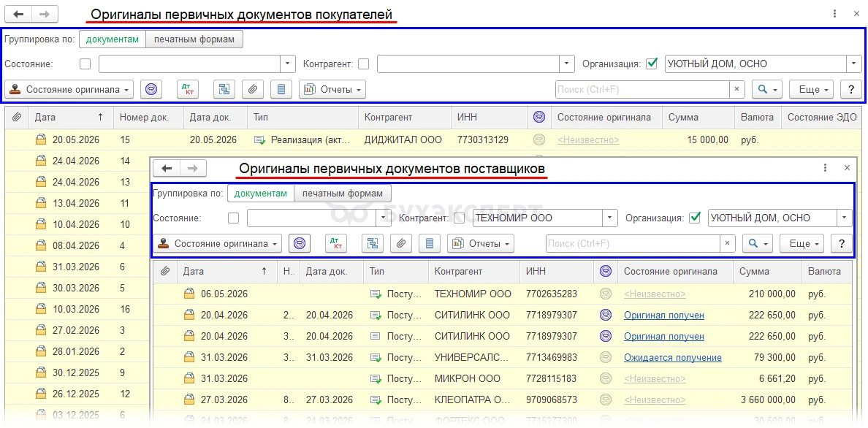Show Дт/Кт postings in the buyers toolbar
This screenshot has height=428, width=868.
(188, 89)
